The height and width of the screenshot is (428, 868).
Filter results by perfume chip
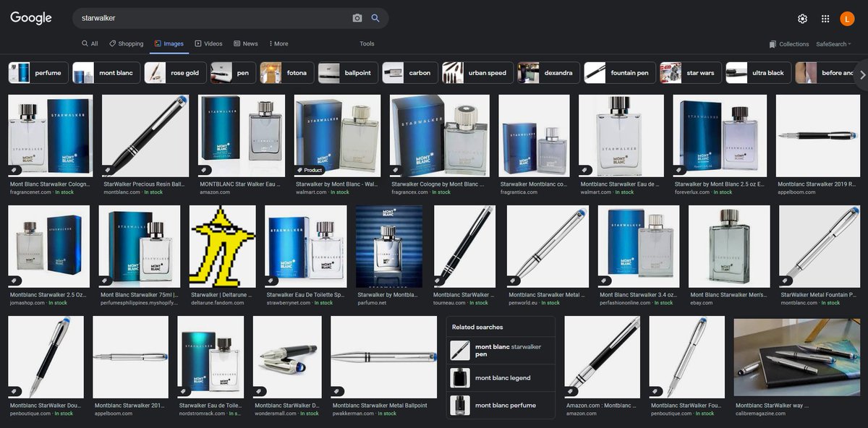tap(38, 73)
